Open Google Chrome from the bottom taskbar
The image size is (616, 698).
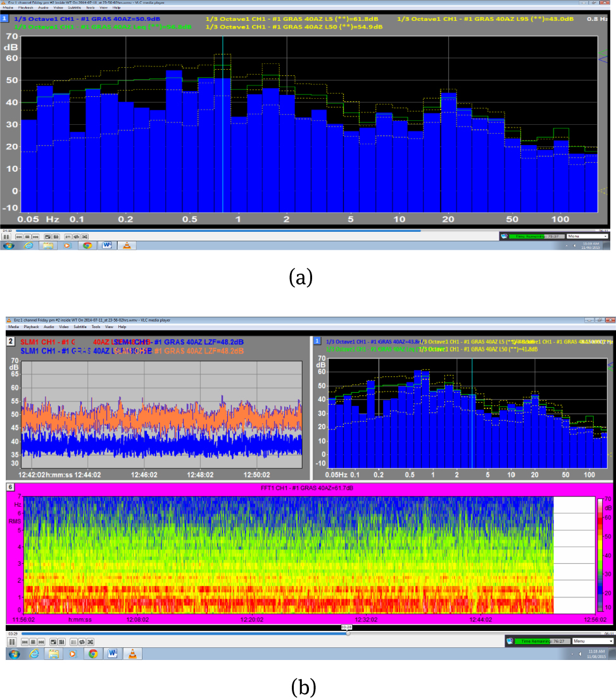coord(93,653)
